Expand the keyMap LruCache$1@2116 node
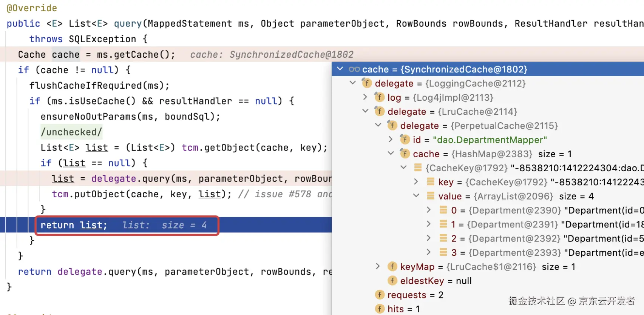The height and width of the screenshot is (315, 644). point(378,266)
